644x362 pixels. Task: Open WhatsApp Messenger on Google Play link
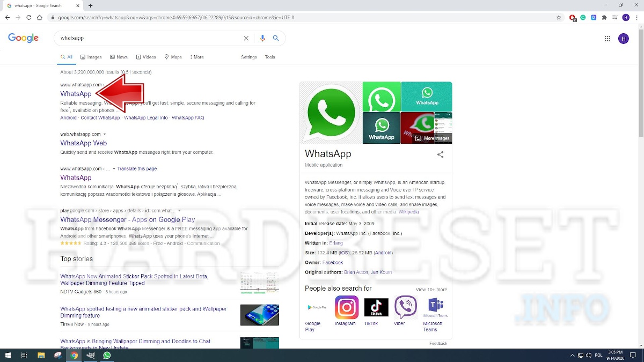tap(128, 219)
